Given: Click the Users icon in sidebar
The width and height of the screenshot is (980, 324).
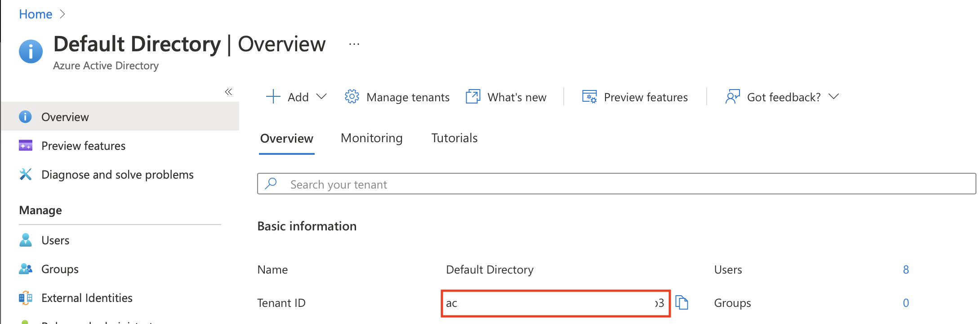Looking at the screenshot, I should pyautogui.click(x=26, y=240).
